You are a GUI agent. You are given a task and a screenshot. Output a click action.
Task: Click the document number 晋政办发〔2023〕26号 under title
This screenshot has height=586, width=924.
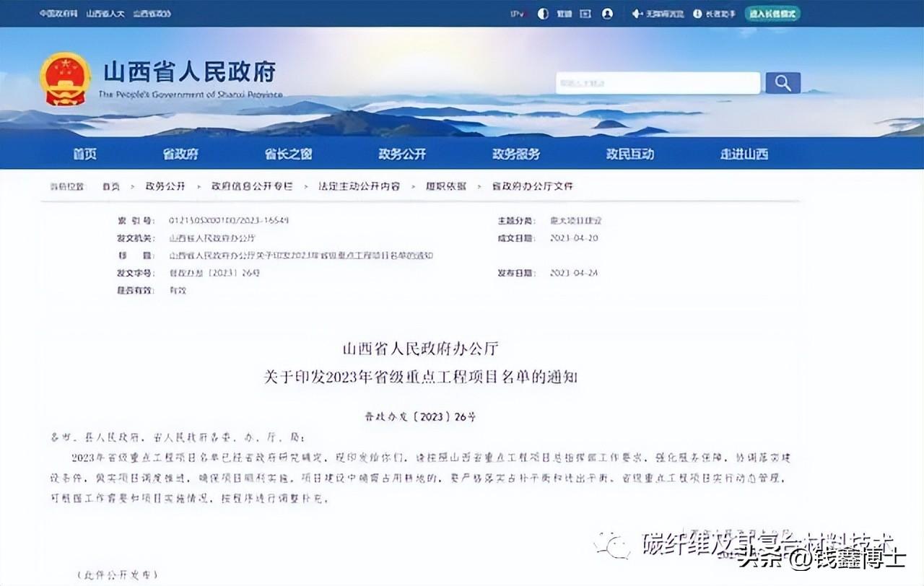tap(419, 416)
